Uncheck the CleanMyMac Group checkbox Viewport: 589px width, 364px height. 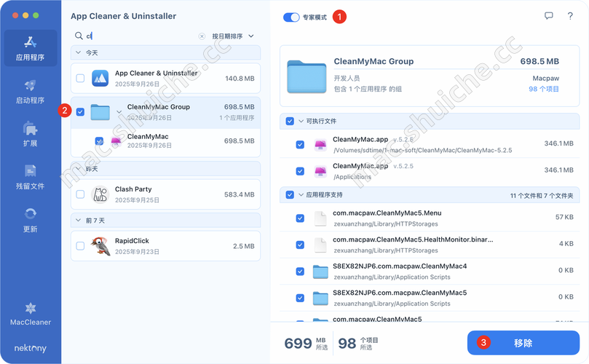[80, 112]
